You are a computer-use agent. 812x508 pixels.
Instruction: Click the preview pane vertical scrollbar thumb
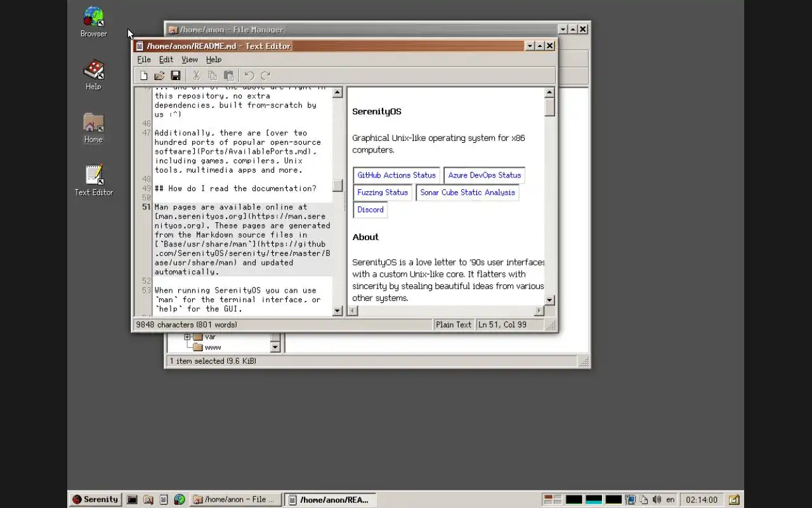pos(550,107)
